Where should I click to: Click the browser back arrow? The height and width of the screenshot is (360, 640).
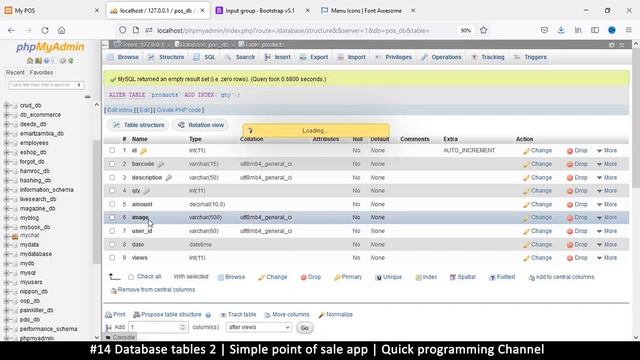pyautogui.click(x=11, y=30)
